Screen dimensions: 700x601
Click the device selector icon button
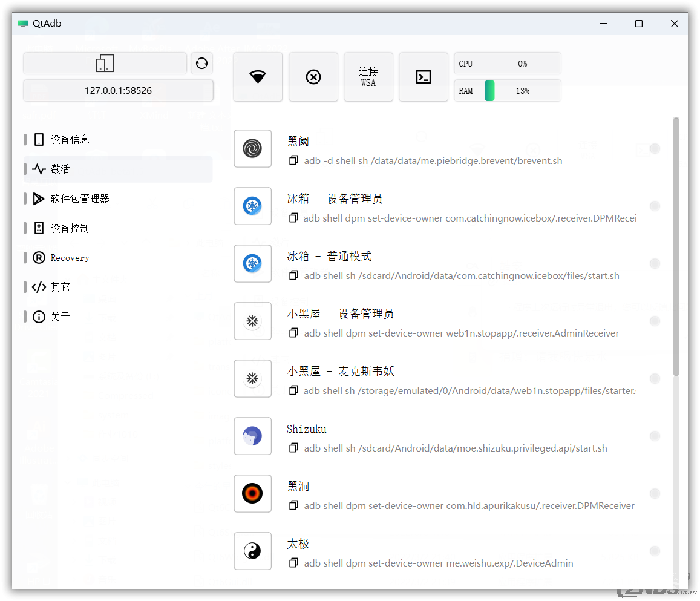point(105,64)
